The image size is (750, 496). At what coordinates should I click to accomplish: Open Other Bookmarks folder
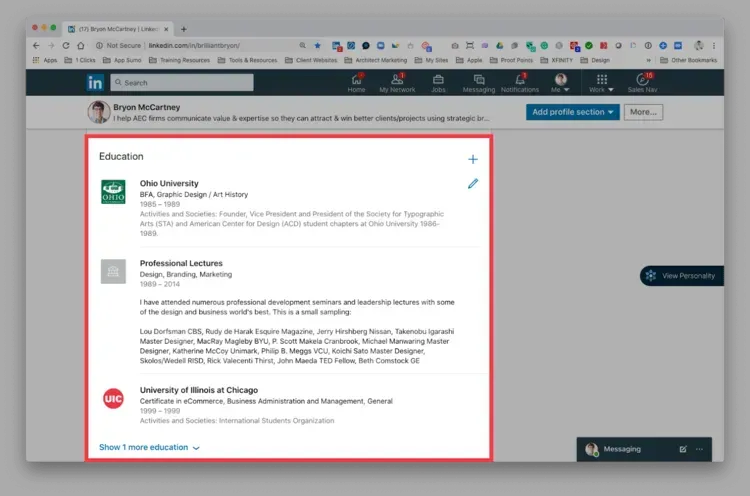(688, 60)
